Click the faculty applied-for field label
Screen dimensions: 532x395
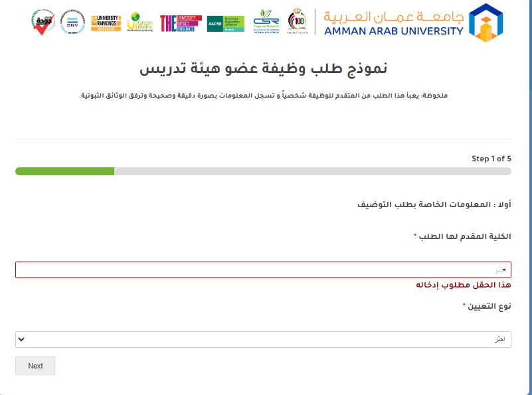464,236
